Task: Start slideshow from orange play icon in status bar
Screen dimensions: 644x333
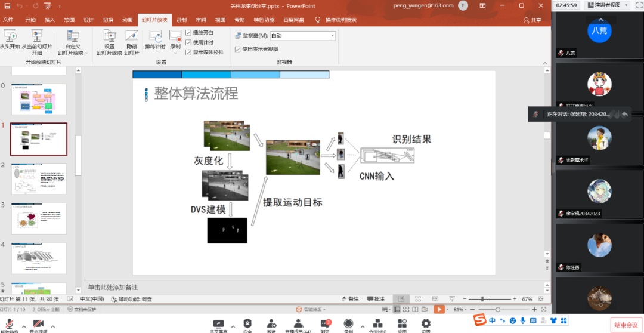Action: 439,309
